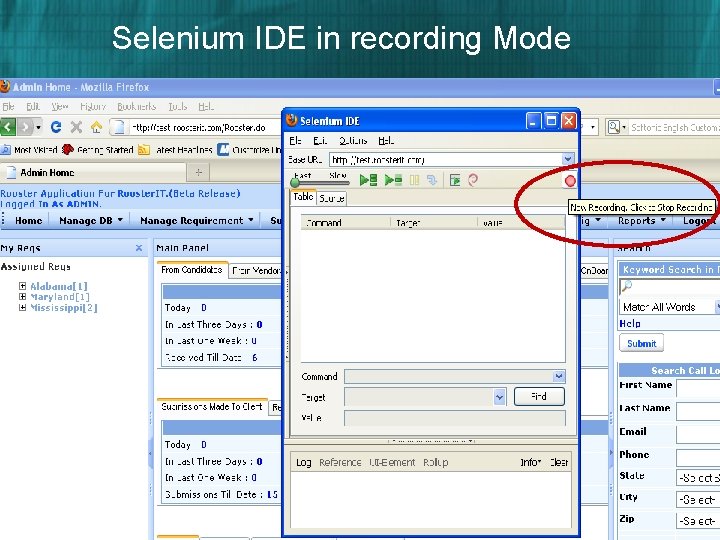
Task: Click the Help link in search
Action: (x=630, y=324)
